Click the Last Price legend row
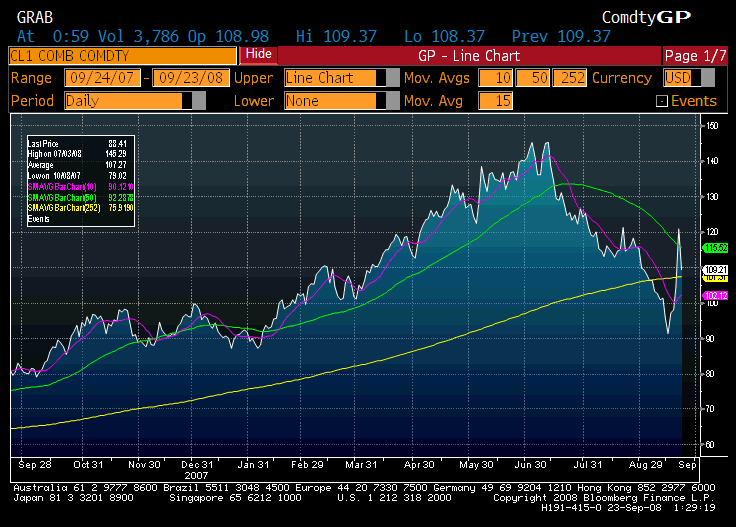The width and height of the screenshot is (736, 527). (77, 144)
